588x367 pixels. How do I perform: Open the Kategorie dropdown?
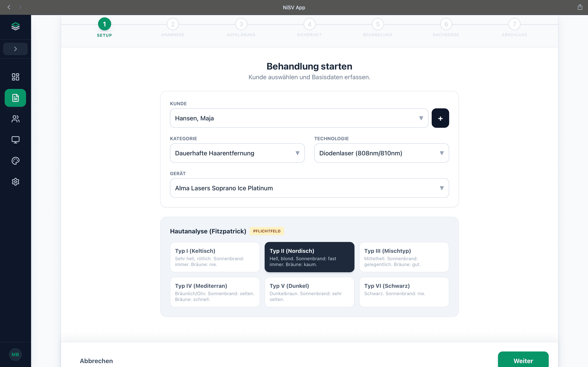click(x=237, y=153)
